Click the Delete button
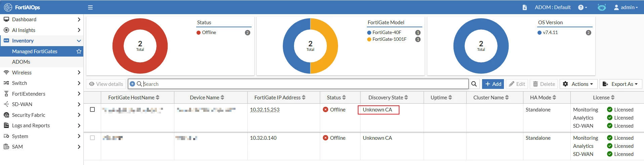The height and width of the screenshot is (165, 644). tap(544, 84)
